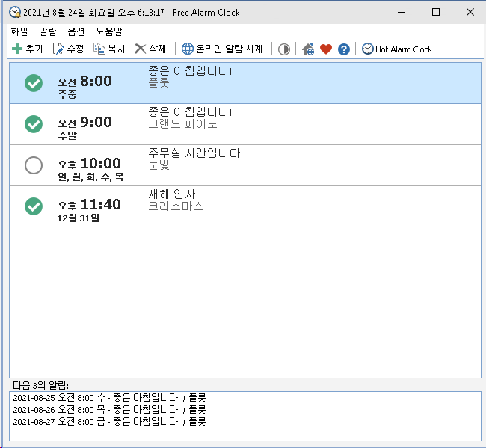The height and width of the screenshot is (448, 486).
Task: Click the 주무실 시간입니다 alarm label
Action: click(x=194, y=153)
